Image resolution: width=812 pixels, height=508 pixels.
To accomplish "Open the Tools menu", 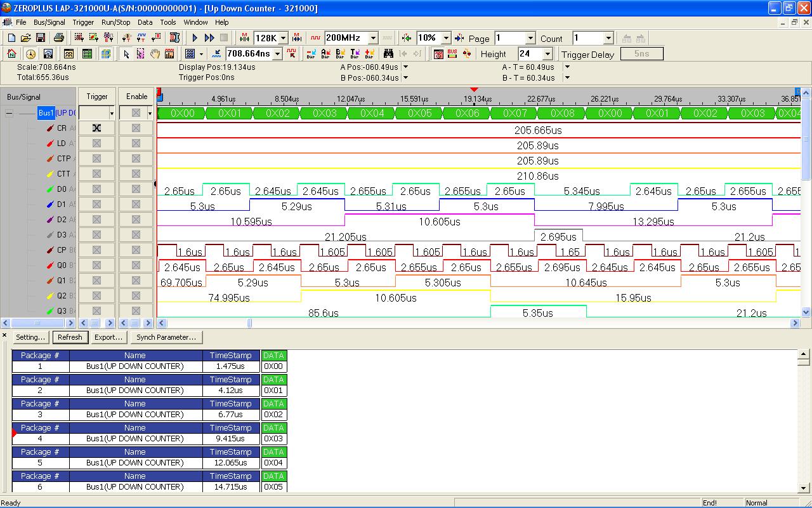I will click(x=168, y=22).
